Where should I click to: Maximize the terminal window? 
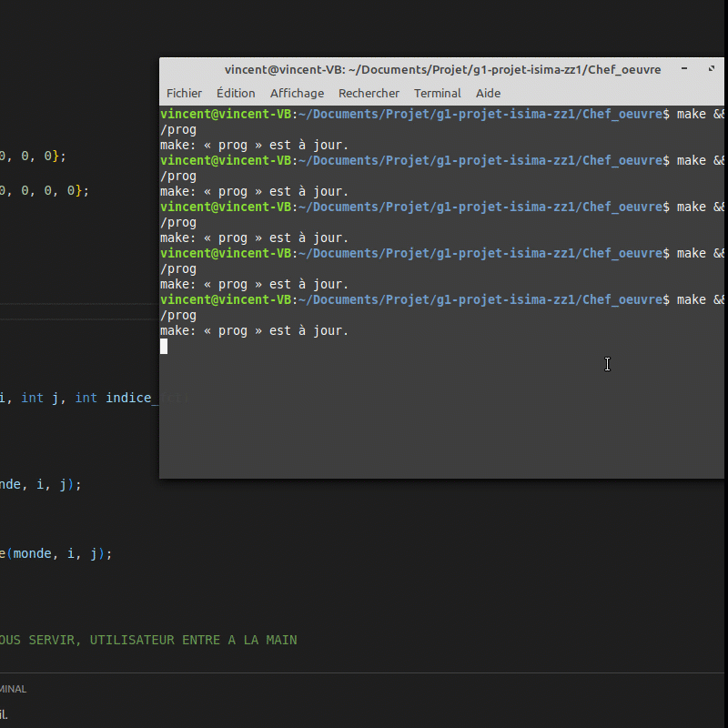click(x=712, y=69)
